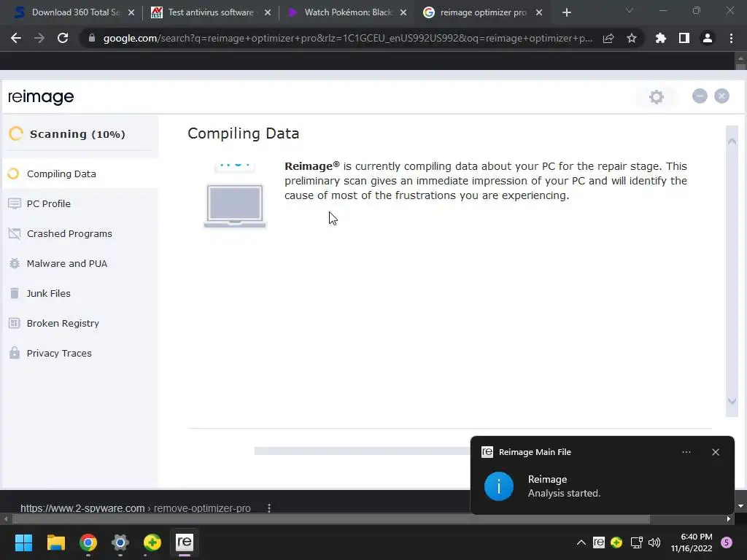View site information lock icon
This screenshot has width=747, height=560.
click(92, 38)
